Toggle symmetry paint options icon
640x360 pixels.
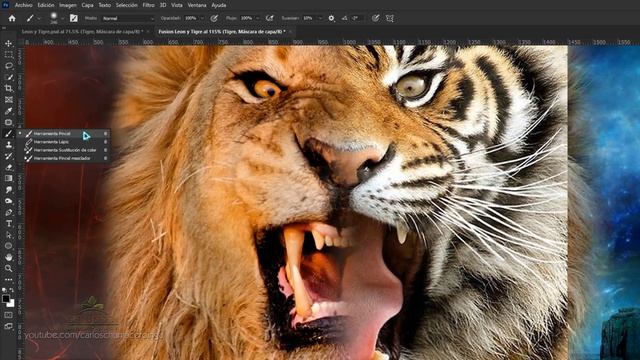(x=390, y=18)
